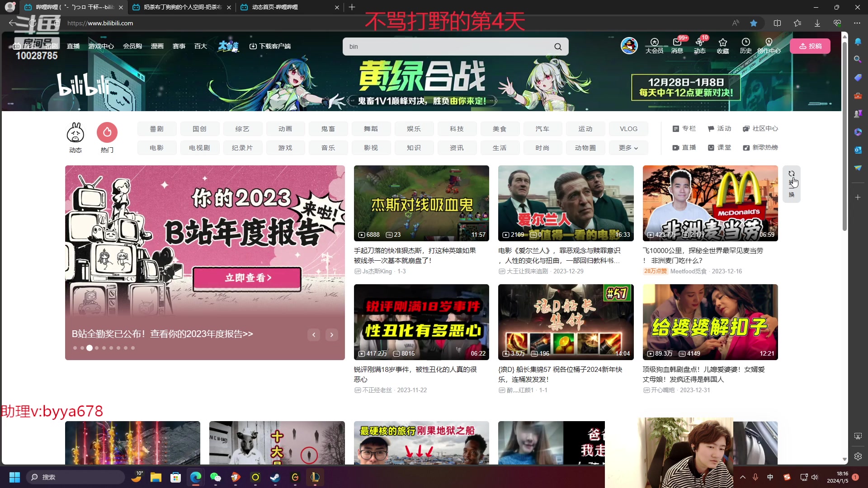Open the browser split screen icon

pyautogui.click(x=778, y=23)
